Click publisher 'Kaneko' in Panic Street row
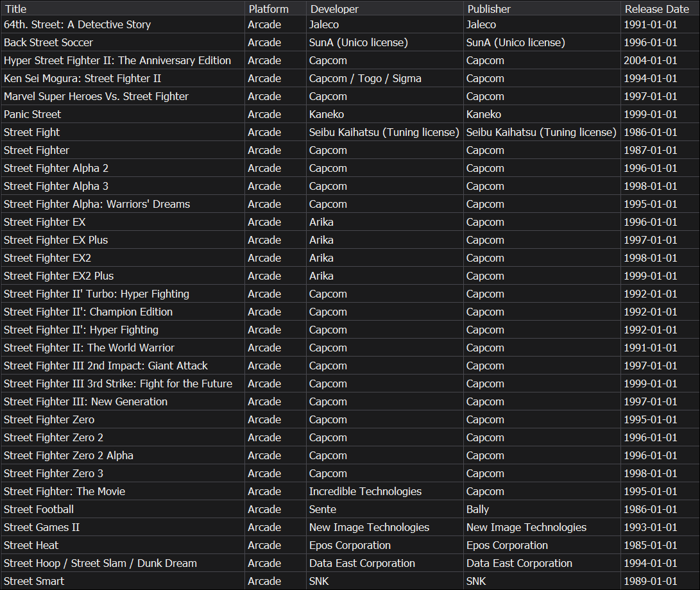The image size is (700, 590). 484,114
